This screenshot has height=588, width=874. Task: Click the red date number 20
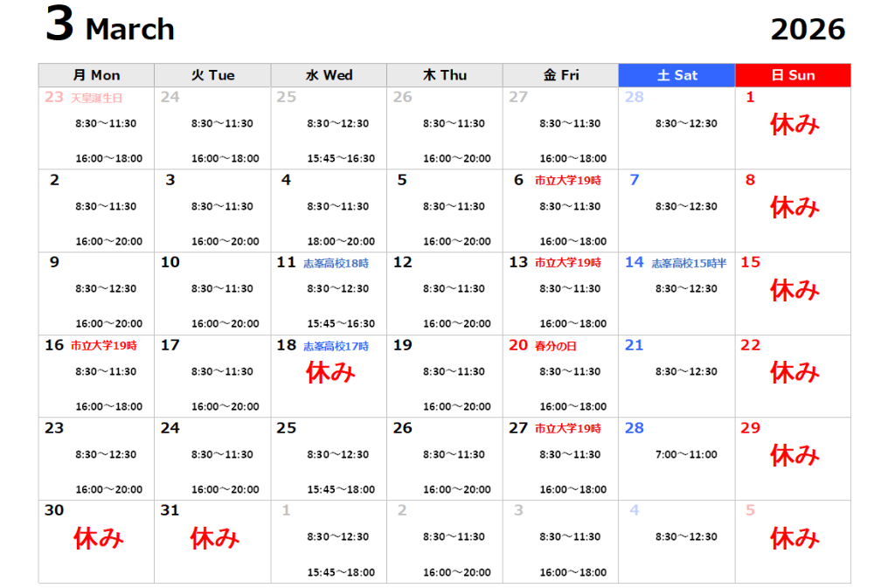518,345
